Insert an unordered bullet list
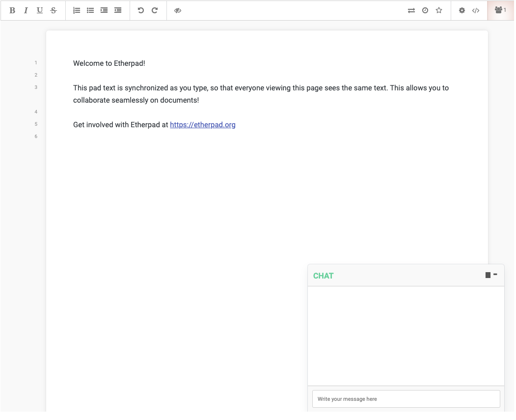The height and width of the screenshot is (420, 516). point(90,10)
